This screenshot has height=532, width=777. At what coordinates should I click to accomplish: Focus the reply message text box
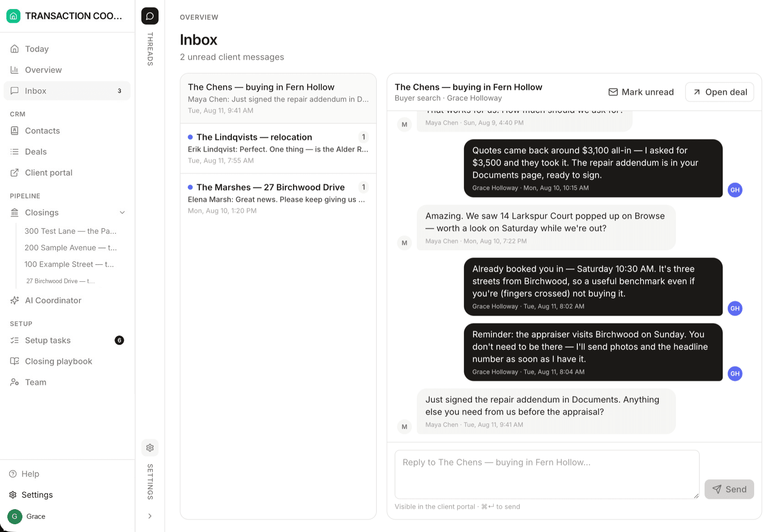click(x=547, y=475)
